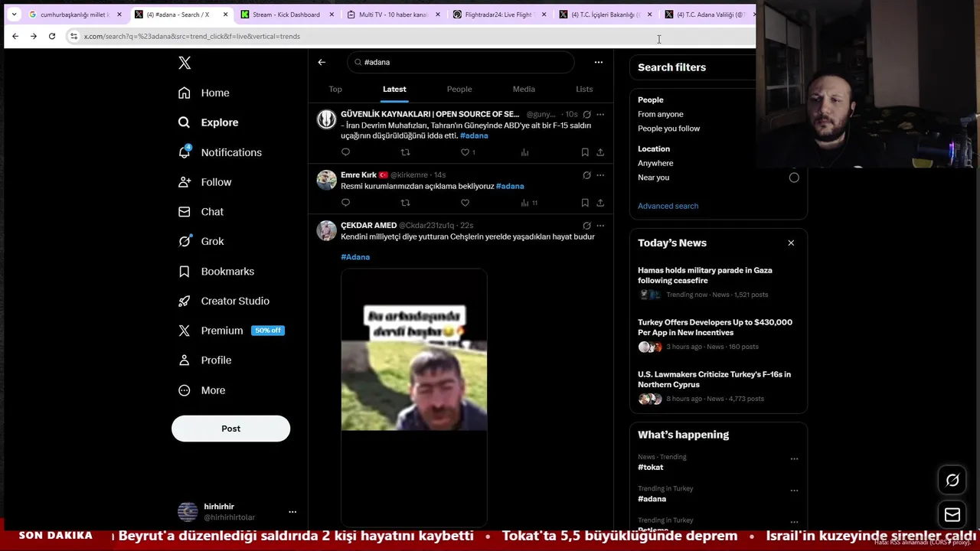Open hirhirhir account avatar
Screen dimensions: 980x551
click(188, 512)
